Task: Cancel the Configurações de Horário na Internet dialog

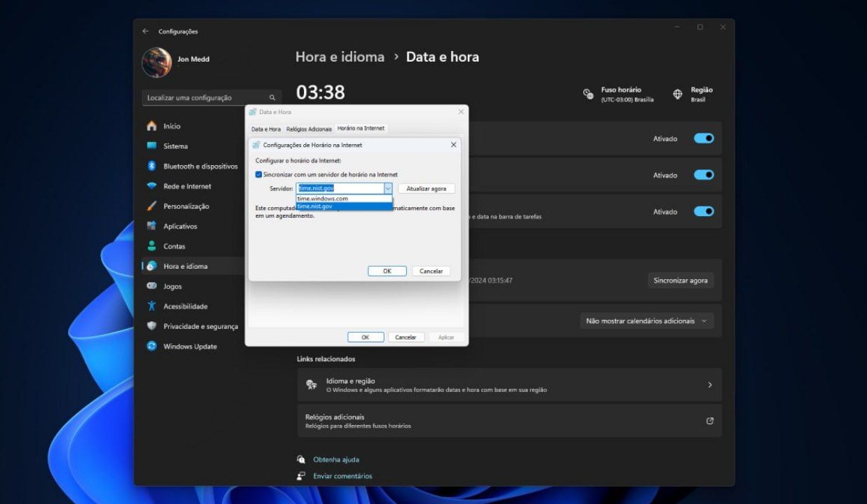Action: (x=431, y=271)
